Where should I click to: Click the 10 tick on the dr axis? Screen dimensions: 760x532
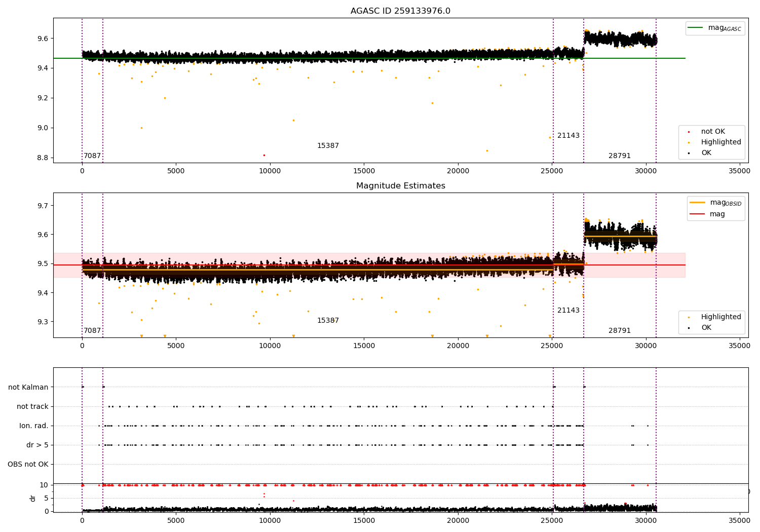44,485
